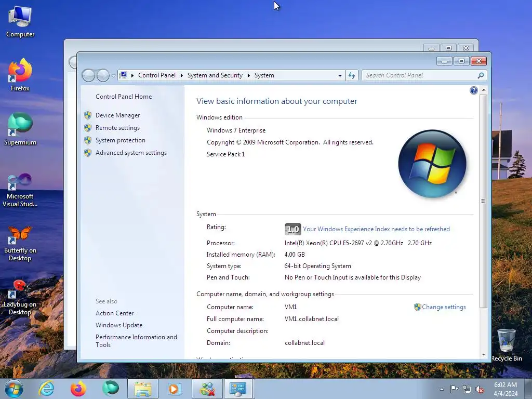Click the 4.00 GB installed memory value

click(295, 255)
